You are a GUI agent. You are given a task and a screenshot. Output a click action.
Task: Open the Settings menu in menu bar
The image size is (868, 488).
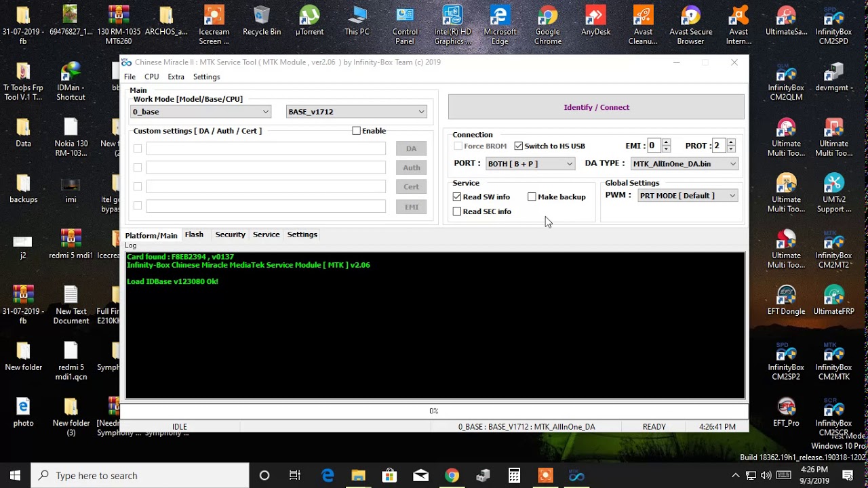206,77
